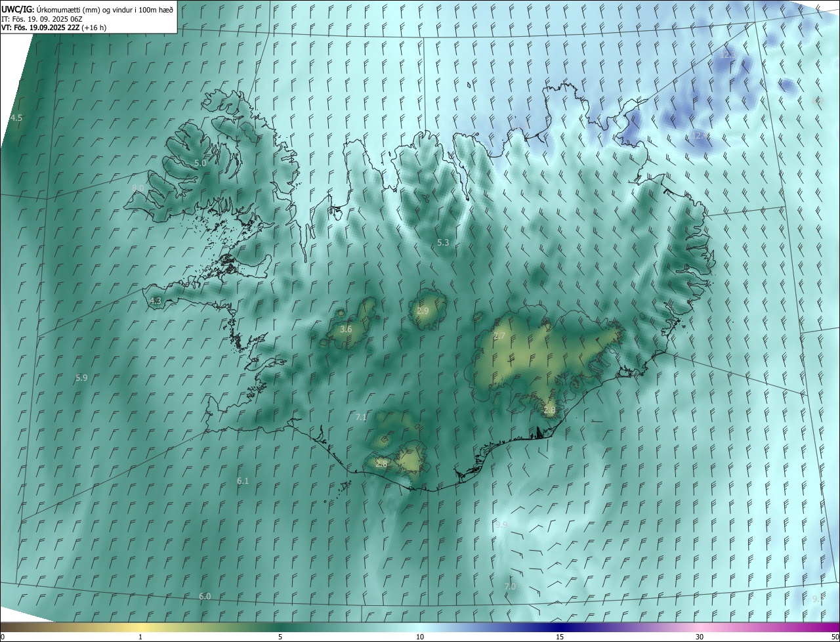Select the 5.3 value in north-central Iceland
840x642 pixels.
point(443,243)
